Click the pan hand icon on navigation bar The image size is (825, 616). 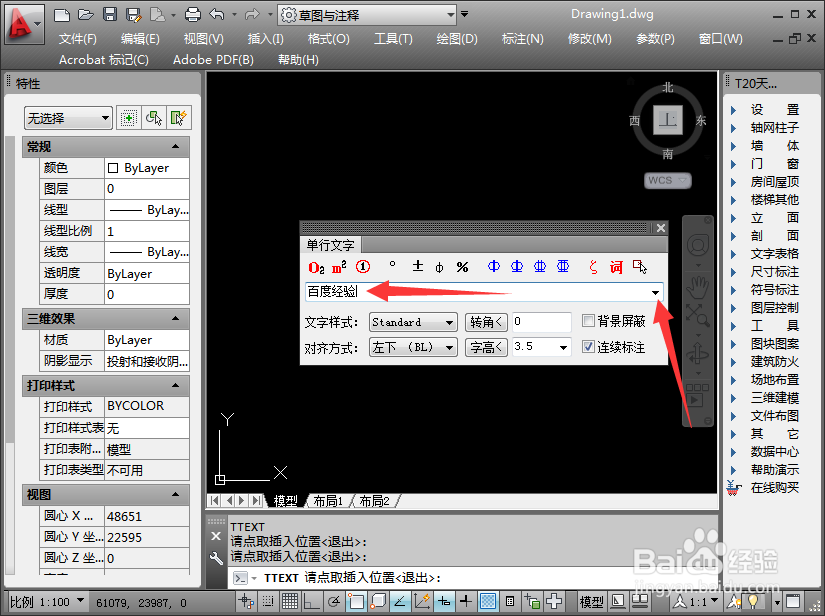pos(698,287)
